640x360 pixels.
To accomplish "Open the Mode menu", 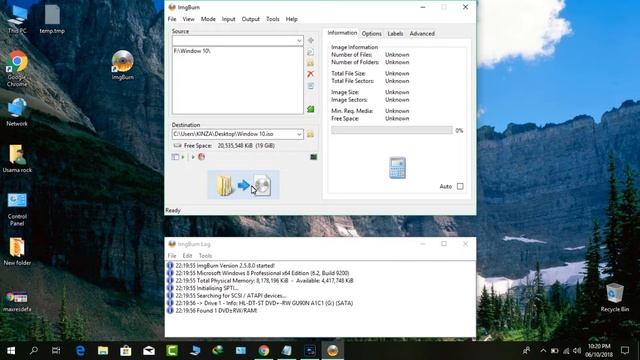I will click(208, 19).
